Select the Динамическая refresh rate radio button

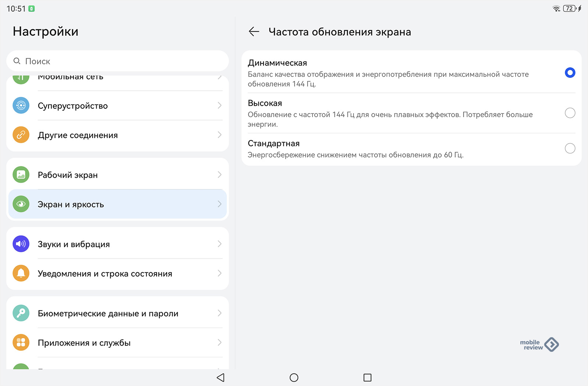(570, 73)
